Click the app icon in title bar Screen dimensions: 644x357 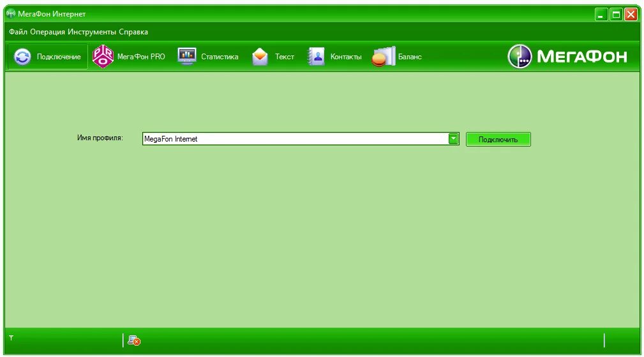(x=11, y=13)
